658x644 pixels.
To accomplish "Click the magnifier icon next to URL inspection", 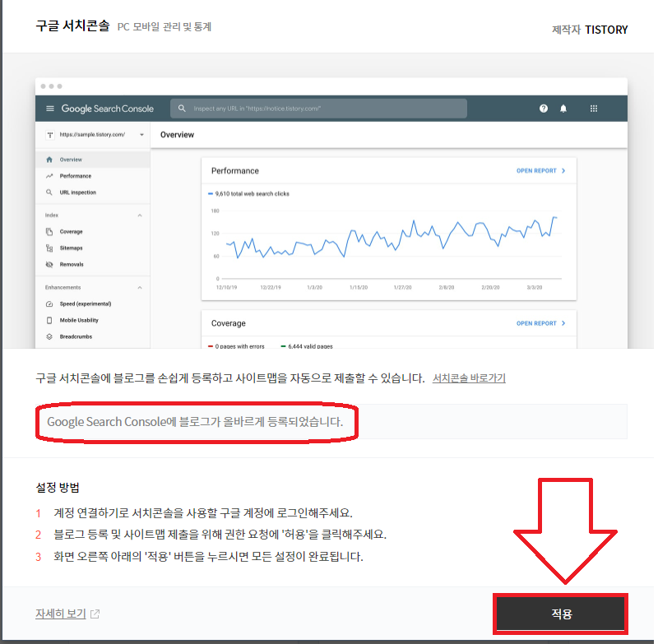I will click(x=49, y=192).
